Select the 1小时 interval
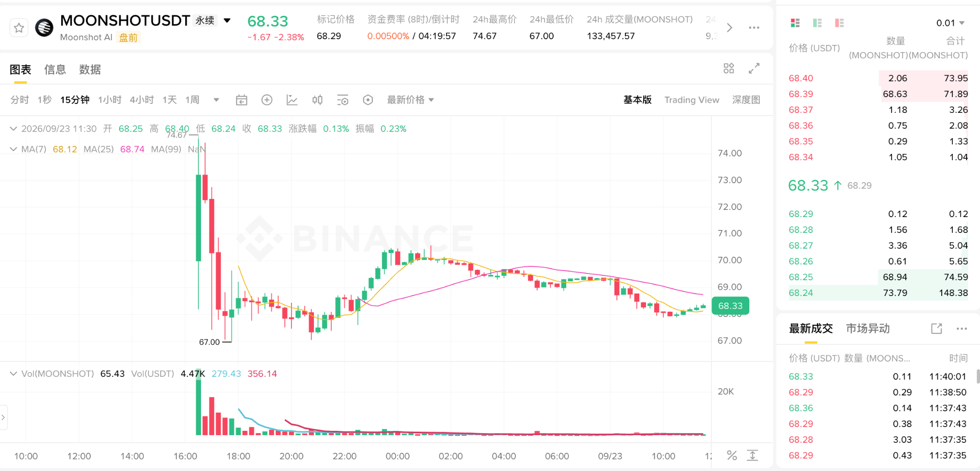Image resolution: width=980 pixels, height=471 pixels. coord(110,100)
